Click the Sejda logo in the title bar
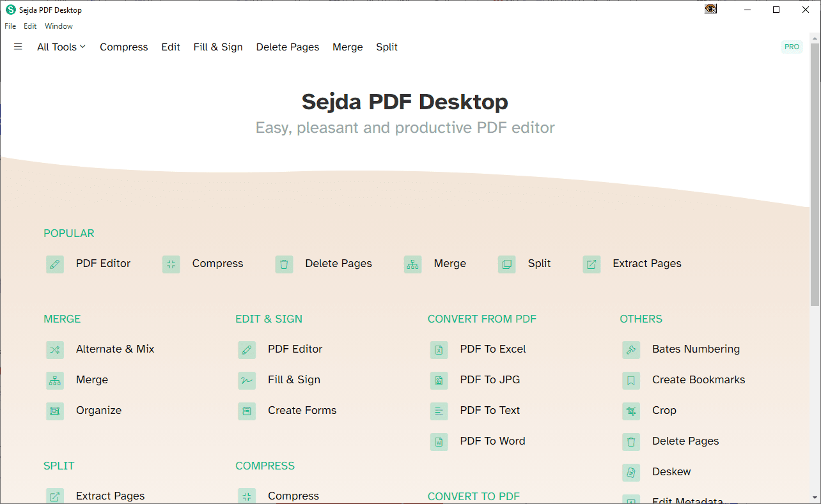The width and height of the screenshot is (821, 504). [11, 10]
